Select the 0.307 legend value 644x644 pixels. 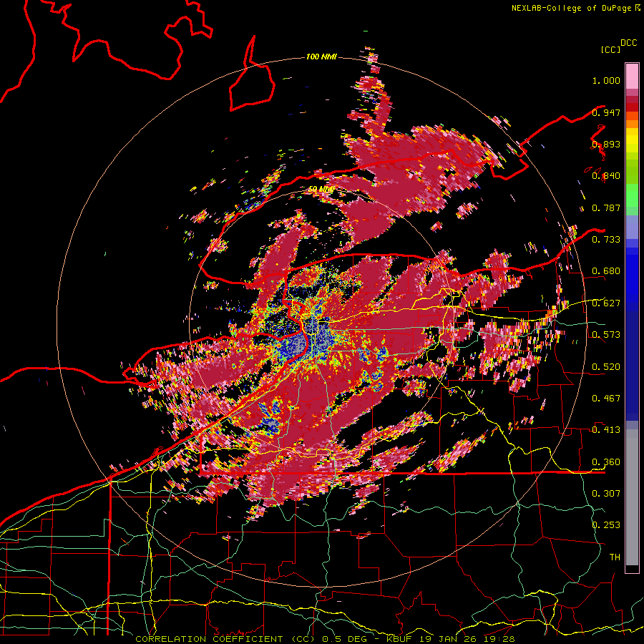click(x=606, y=494)
